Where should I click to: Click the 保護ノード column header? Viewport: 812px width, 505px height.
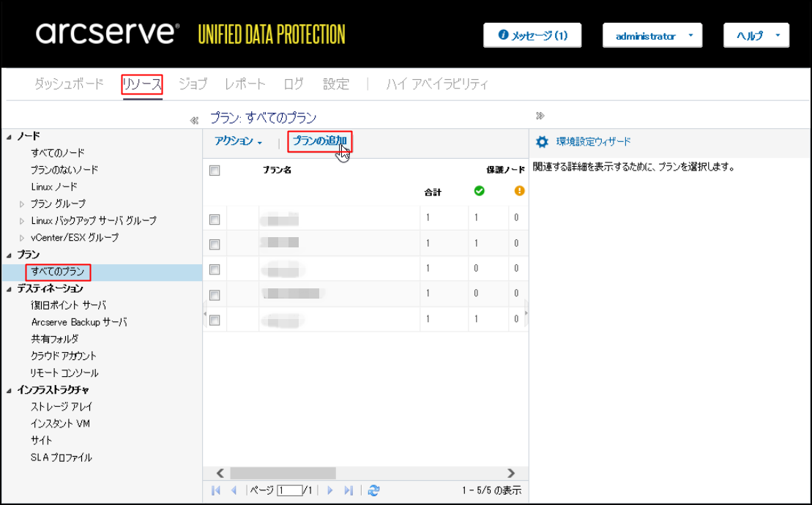pyautogui.click(x=505, y=170)
